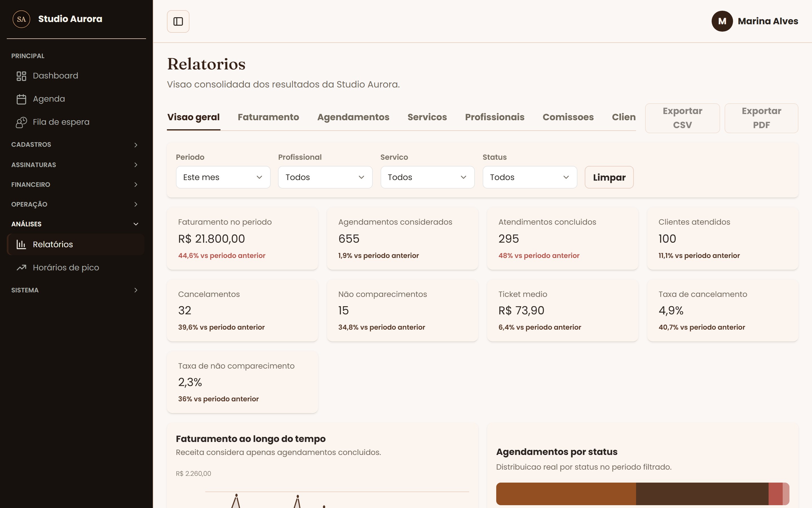Screen dimensions: 812x508
Task: Click the 'Agendamentos por status' heading
Action: [x=557, y=452]
